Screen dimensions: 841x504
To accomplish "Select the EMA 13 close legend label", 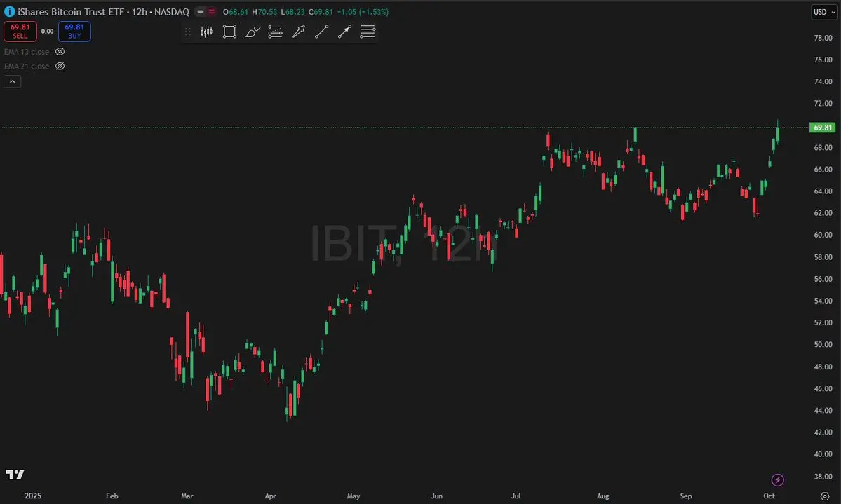I will [x=26, y=51].
